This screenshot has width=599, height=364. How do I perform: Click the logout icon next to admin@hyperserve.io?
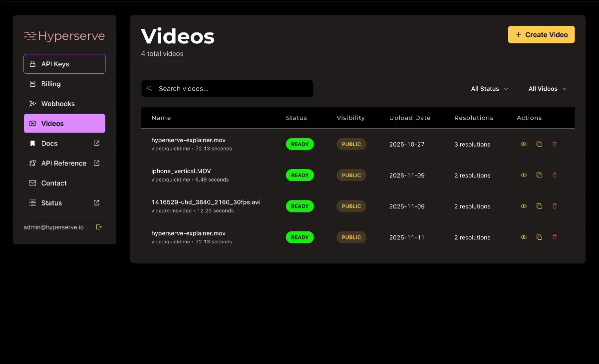point(99,226)
